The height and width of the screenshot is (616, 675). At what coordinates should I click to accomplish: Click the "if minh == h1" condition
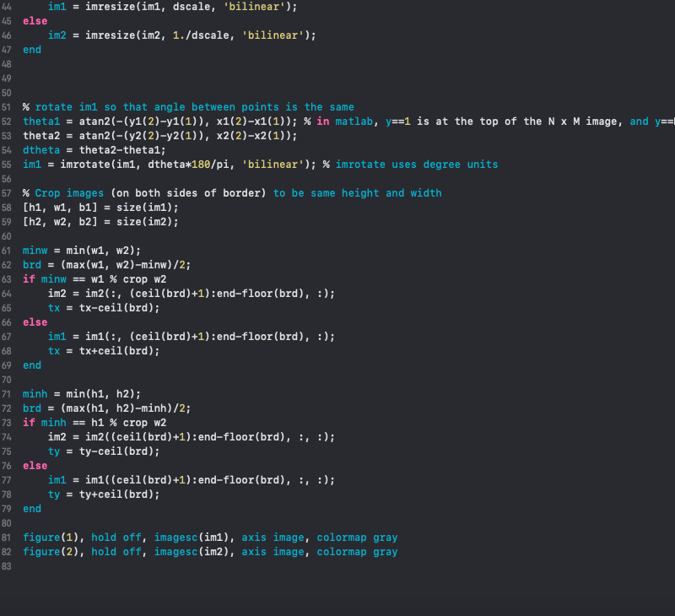[63, 423]
